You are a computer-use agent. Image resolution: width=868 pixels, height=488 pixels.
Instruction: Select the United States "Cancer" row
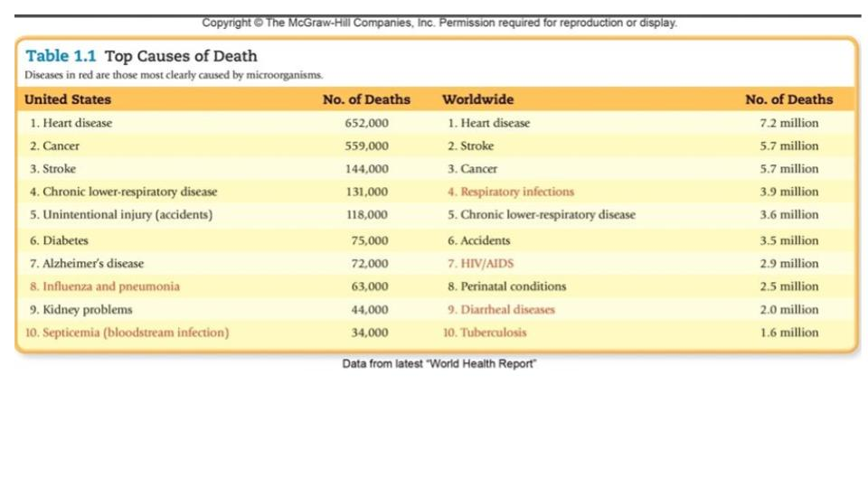pos(54,145)
